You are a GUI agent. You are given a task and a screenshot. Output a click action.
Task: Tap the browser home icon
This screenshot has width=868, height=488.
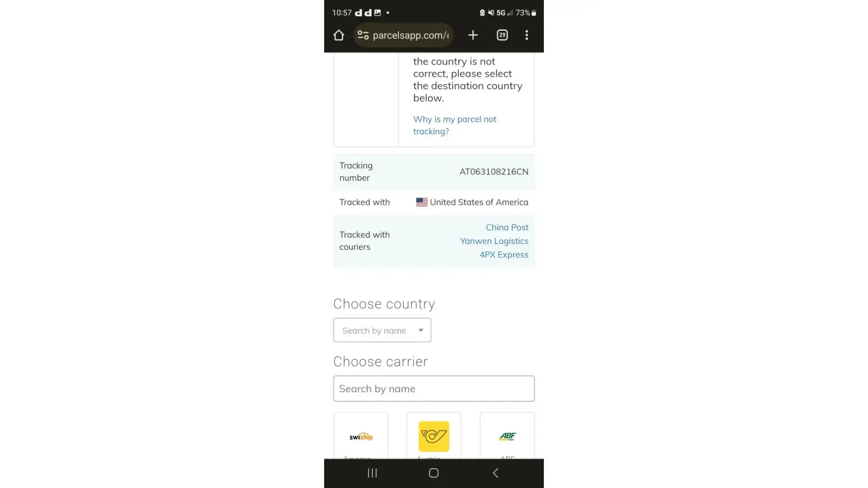click(339, 35)
